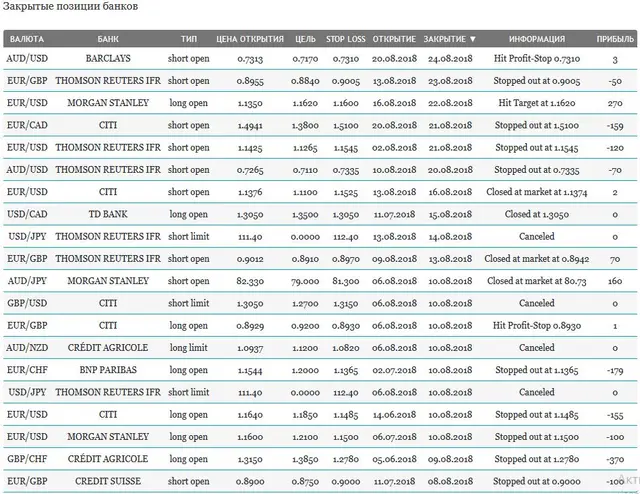Click 'Stopped out at 1.1545' info cell
Viewport: 640px width, 494px height.
[x=537, y=147]
